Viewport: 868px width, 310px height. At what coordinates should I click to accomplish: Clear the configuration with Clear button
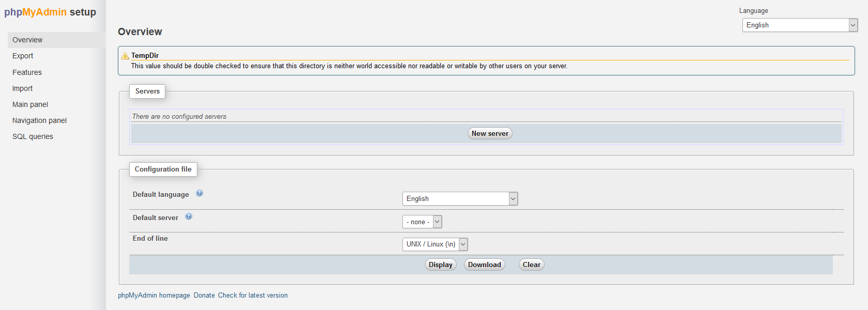[x=531, y=265]
